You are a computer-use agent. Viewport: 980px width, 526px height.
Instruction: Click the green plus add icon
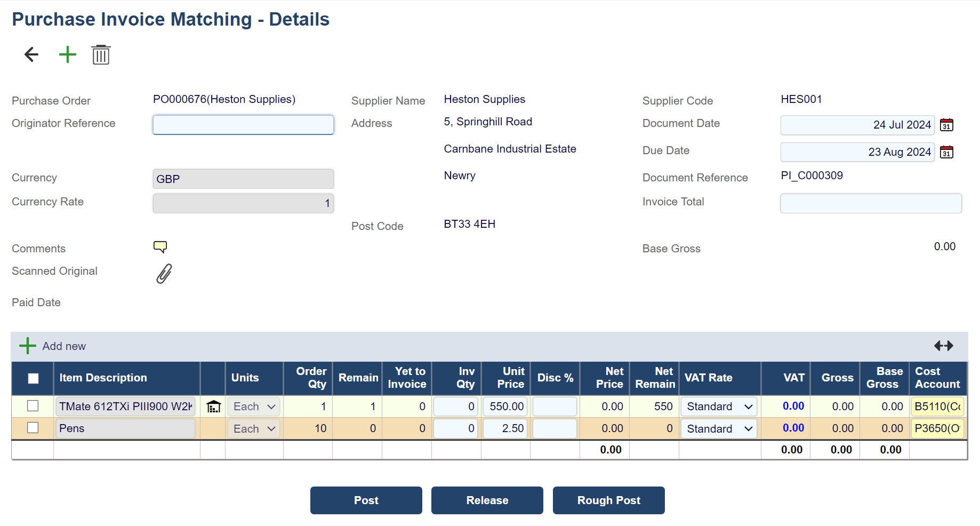pyautogui.click(x=68, y=54)
